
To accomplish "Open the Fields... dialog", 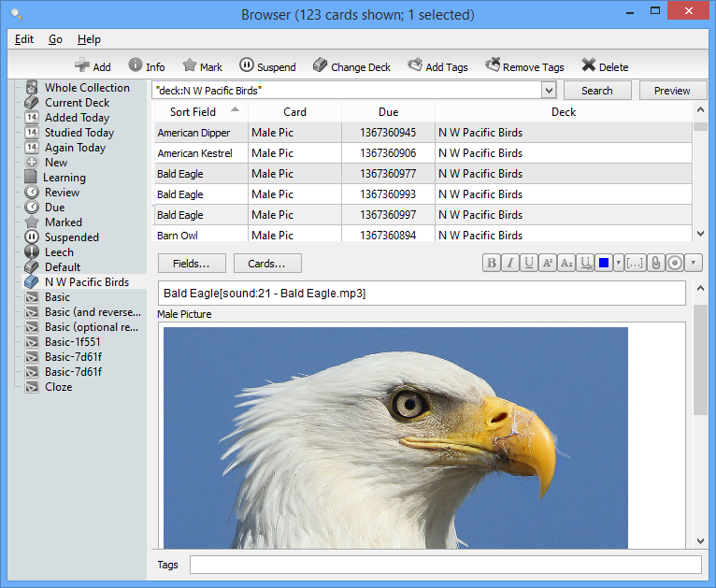I will pyautogui.click(x=192, y=264).
